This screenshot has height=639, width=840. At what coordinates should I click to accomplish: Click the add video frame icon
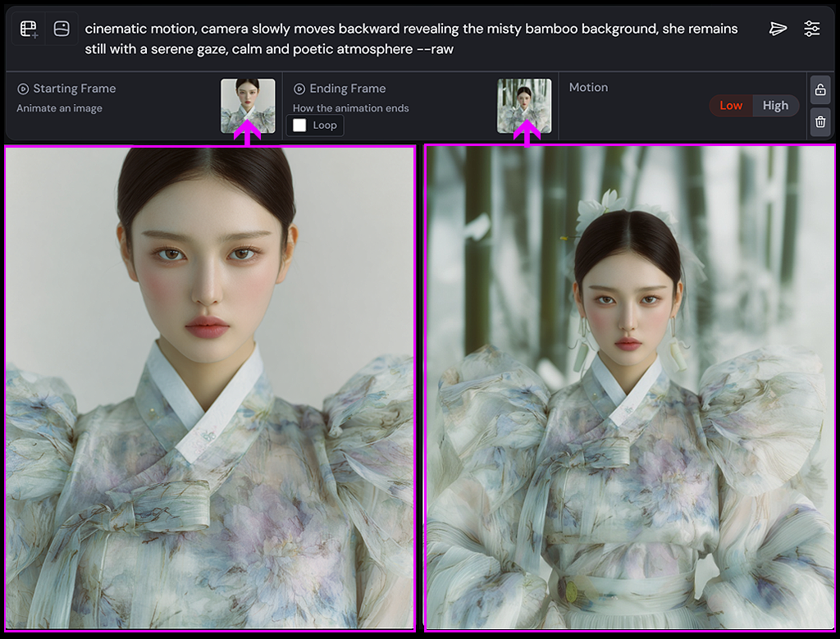[29, 29]
